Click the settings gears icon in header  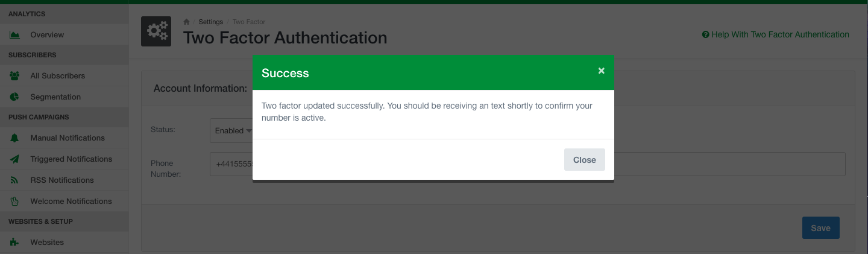pyautogui.click(x=156, y=31)
